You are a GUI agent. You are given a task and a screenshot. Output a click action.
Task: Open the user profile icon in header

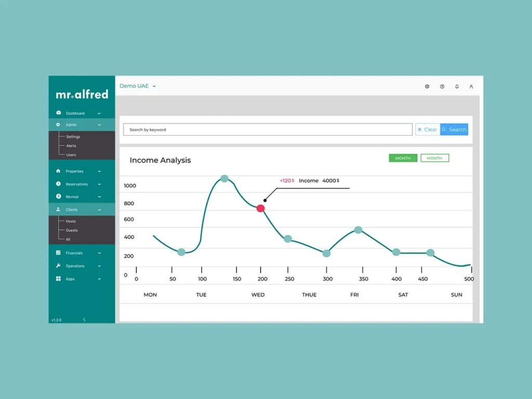pyautogui.click(x=471, y=87)
